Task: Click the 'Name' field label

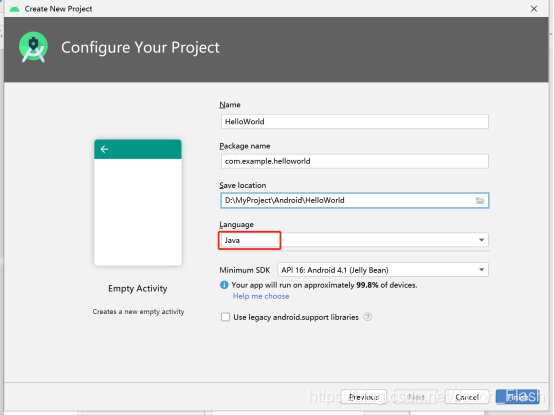Action: click(x=230, y=105)
